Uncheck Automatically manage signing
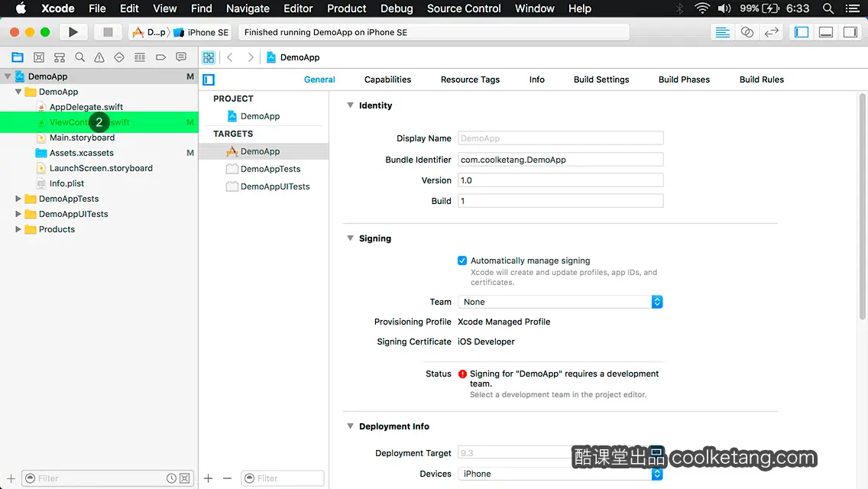 tap(462, 261)
